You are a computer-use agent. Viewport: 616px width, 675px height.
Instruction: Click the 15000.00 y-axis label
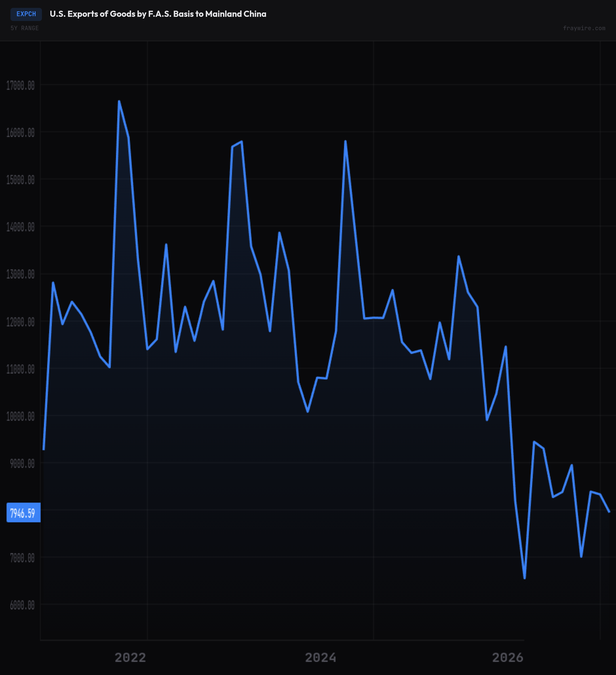point(20,180)
